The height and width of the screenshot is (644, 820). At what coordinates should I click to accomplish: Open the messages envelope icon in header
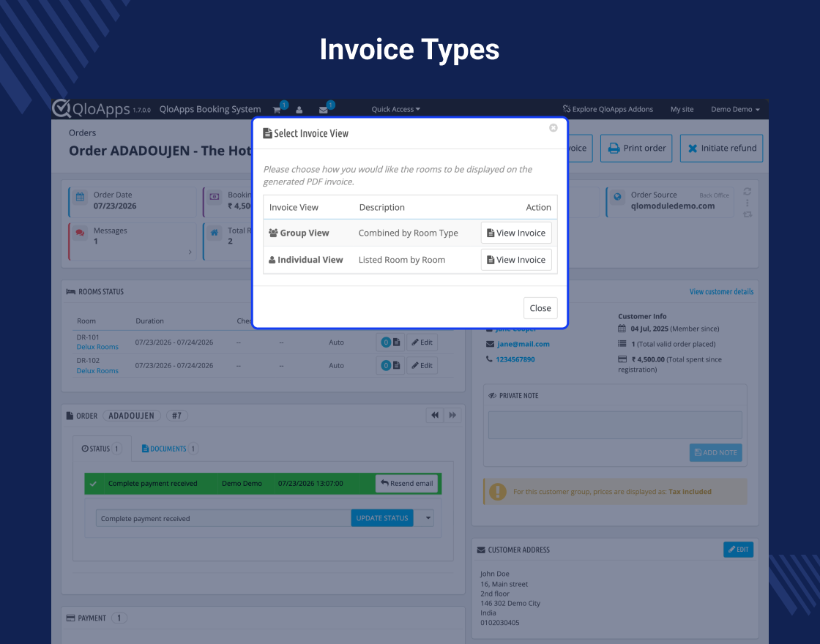323,110
